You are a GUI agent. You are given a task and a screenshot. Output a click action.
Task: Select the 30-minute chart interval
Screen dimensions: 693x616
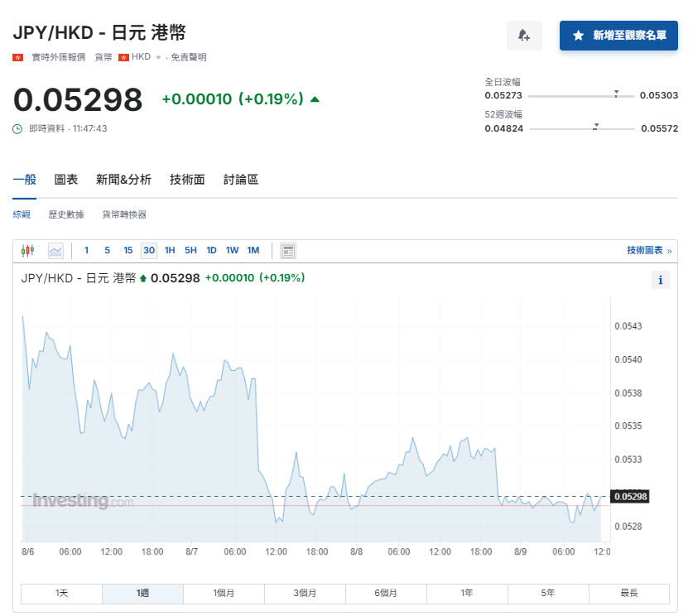pos(149,250)
